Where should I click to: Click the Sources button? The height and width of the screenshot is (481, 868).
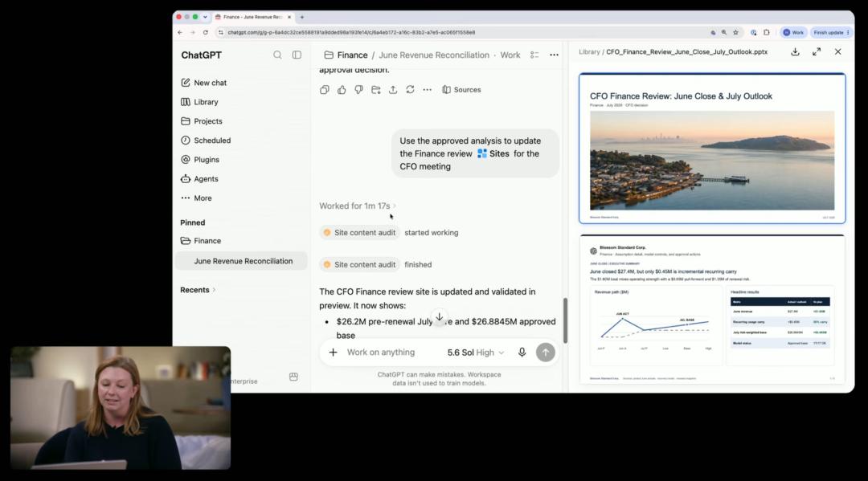(461, 90)
